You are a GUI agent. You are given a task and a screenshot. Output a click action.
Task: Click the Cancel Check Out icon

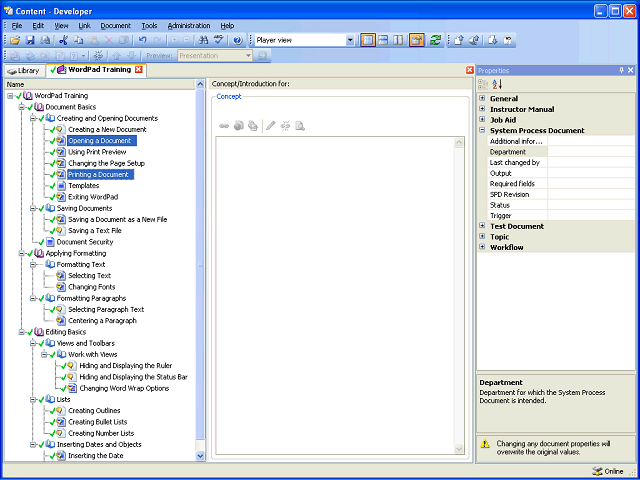click(508, 40)
